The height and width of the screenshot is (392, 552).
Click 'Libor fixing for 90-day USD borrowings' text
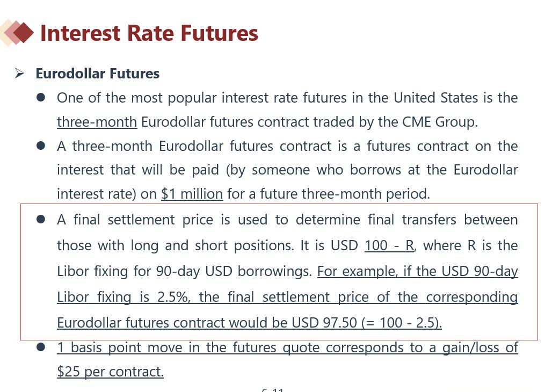[184, 271]
